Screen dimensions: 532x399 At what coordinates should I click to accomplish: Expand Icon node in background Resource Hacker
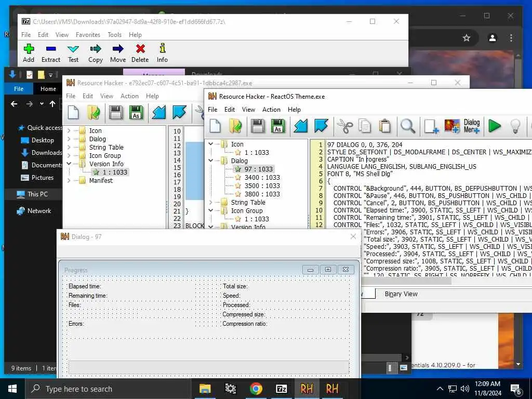[x=69, y=130]
